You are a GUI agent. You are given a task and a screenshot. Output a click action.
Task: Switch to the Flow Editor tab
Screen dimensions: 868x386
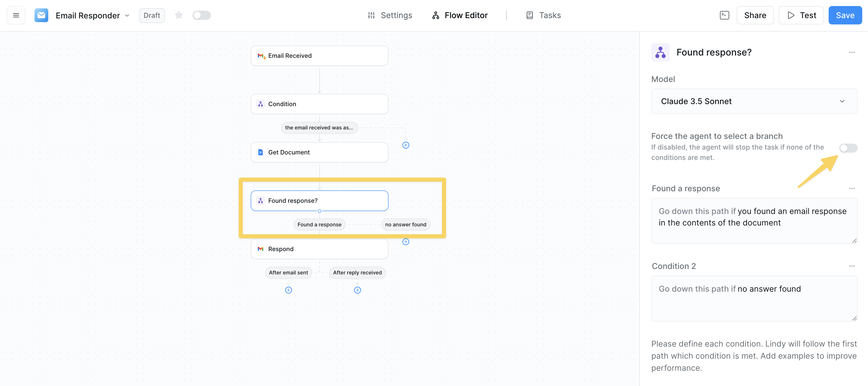tap(459, 15)
